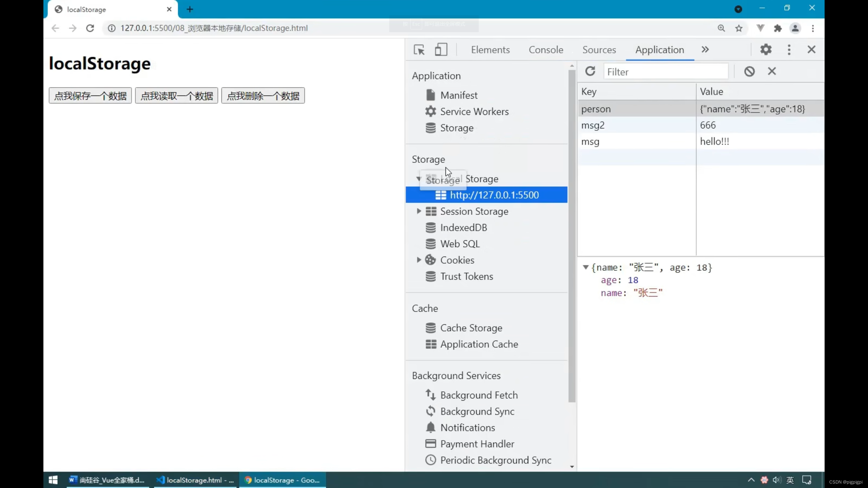Select IndexedDB in sidebar
868x488 pixels.
(x=456, y=227)
